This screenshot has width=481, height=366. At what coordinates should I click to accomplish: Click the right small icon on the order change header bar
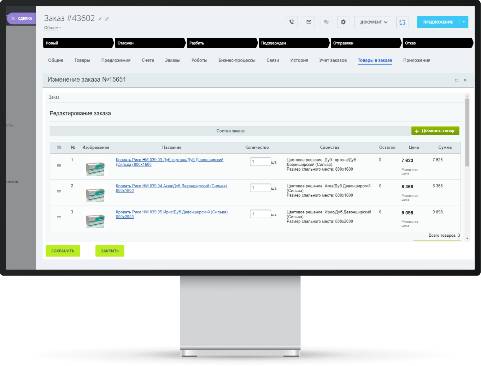point(465,80)
